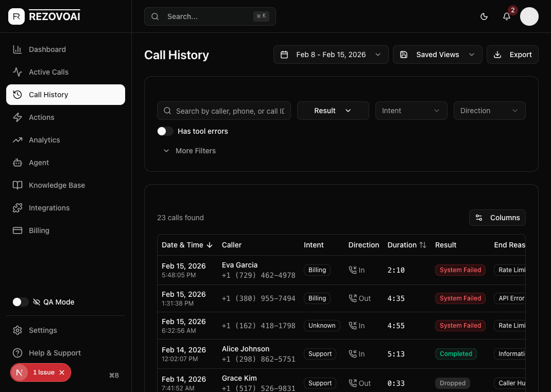The image size is (551, 392).
Task: Expand More Filters
Action: click(190, 150)
